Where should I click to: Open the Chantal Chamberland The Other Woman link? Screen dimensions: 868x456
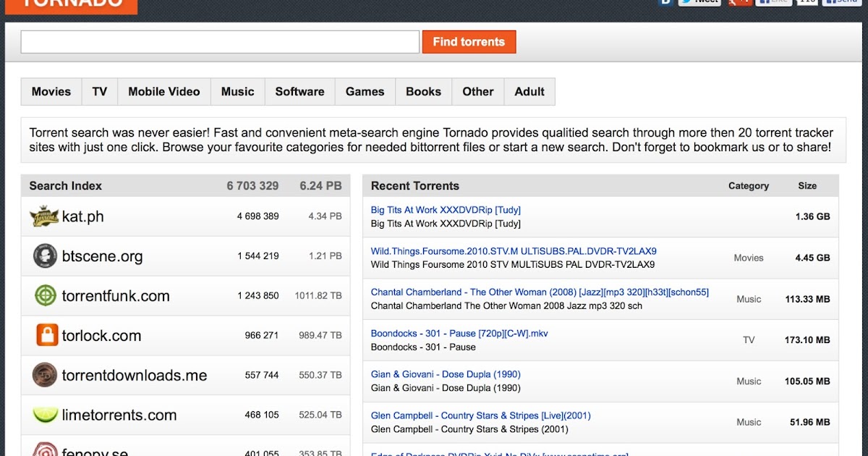(x=540, y=292)
